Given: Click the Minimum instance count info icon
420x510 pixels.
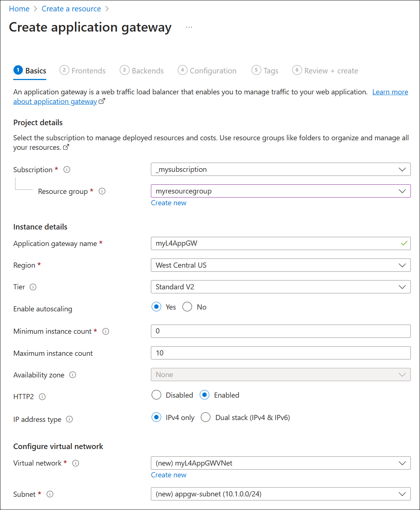Looking at the screenshot, I should point(105,331).
